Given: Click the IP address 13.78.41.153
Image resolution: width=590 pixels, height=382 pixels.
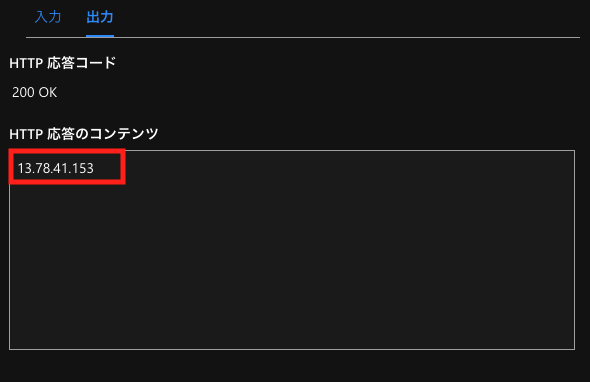Looking at the screenshot, I should coord(56,168).
